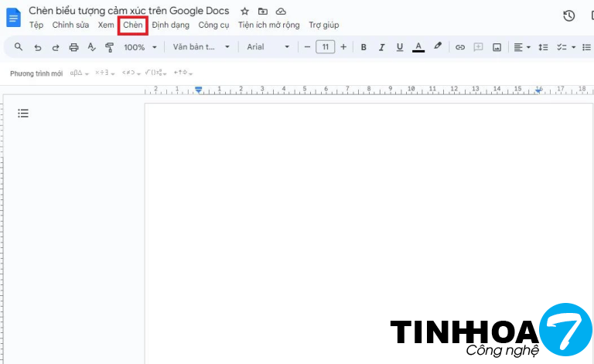Toggle italic formatting
The width and height of the screenshot is (594, 364).
pyautogui.click(x=381, y=47)
